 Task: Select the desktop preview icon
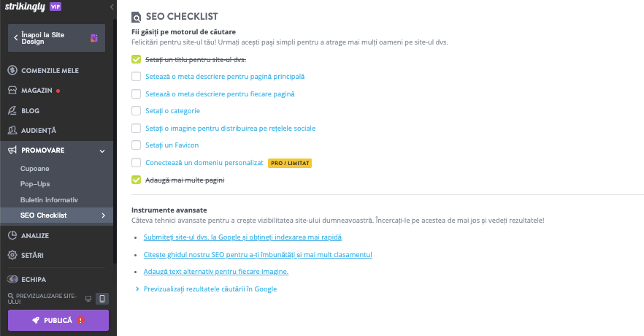(88, 299)
